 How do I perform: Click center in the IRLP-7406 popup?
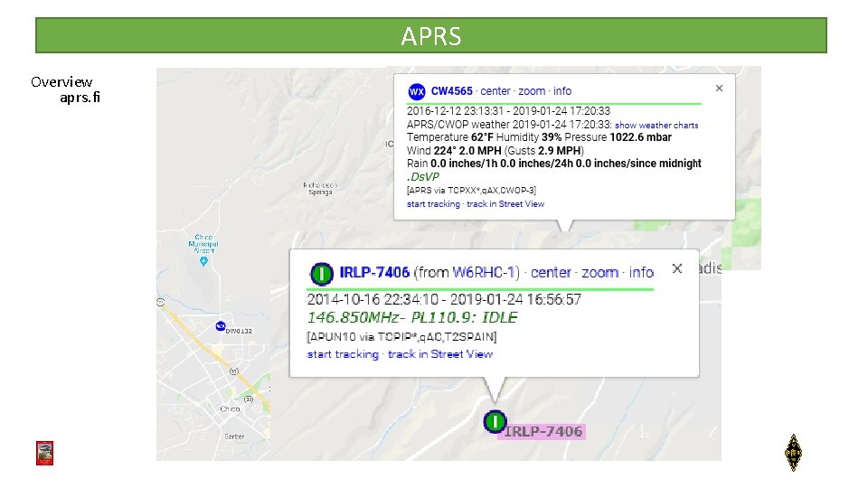551,272
